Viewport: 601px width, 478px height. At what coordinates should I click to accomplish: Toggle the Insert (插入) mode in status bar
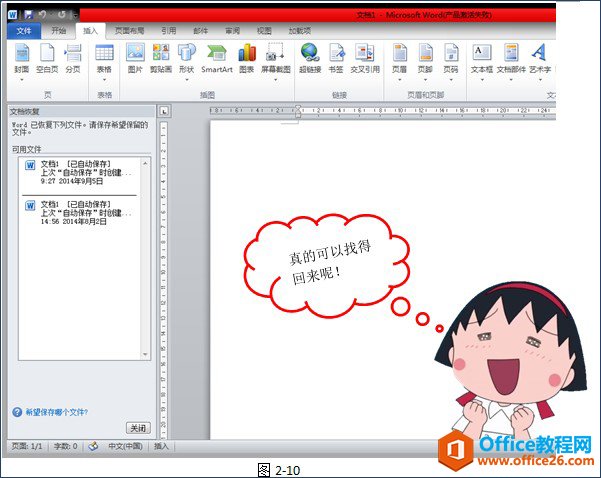point(161,446)
